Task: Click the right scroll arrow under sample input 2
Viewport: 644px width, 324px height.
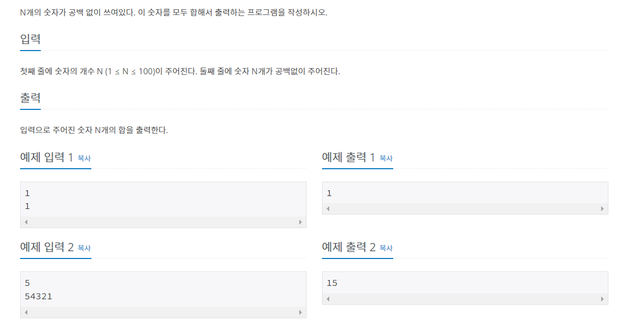Action: tap(301, 312)
